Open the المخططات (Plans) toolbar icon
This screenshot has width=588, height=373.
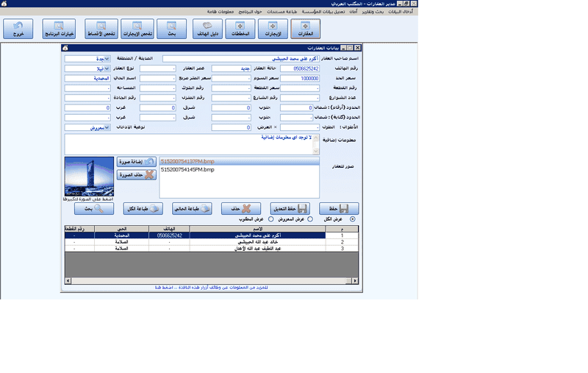coord(241,28)
